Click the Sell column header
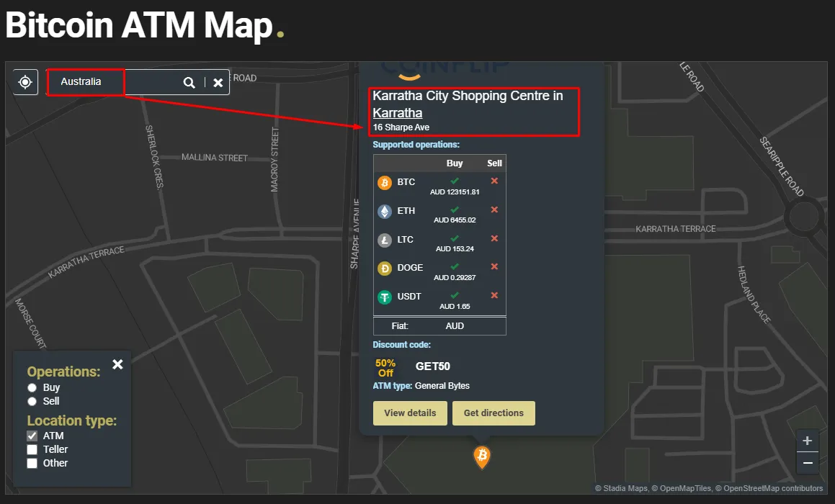835x504 pixels. click(x=494, y=163)
